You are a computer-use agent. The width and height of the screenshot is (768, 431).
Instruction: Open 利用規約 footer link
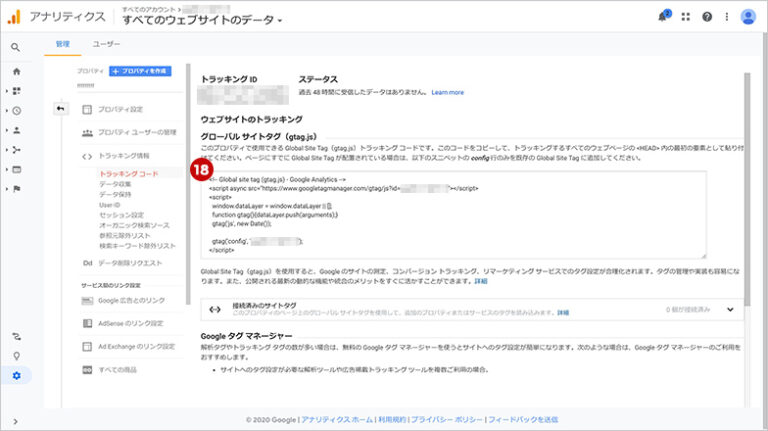tap(392, 420)
